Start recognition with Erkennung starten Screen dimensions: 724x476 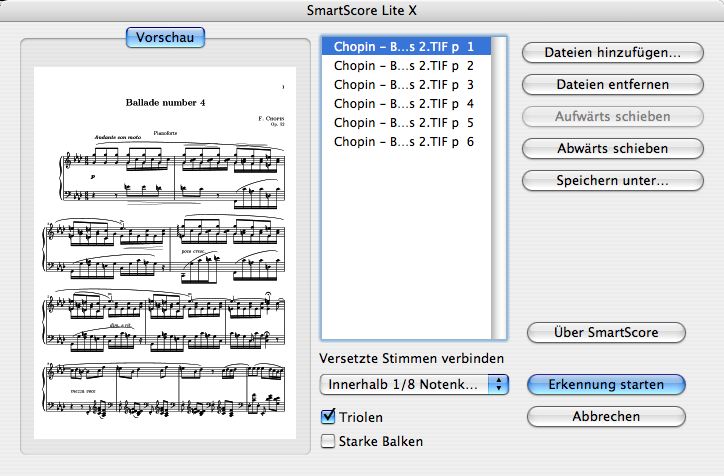point(606,385)
